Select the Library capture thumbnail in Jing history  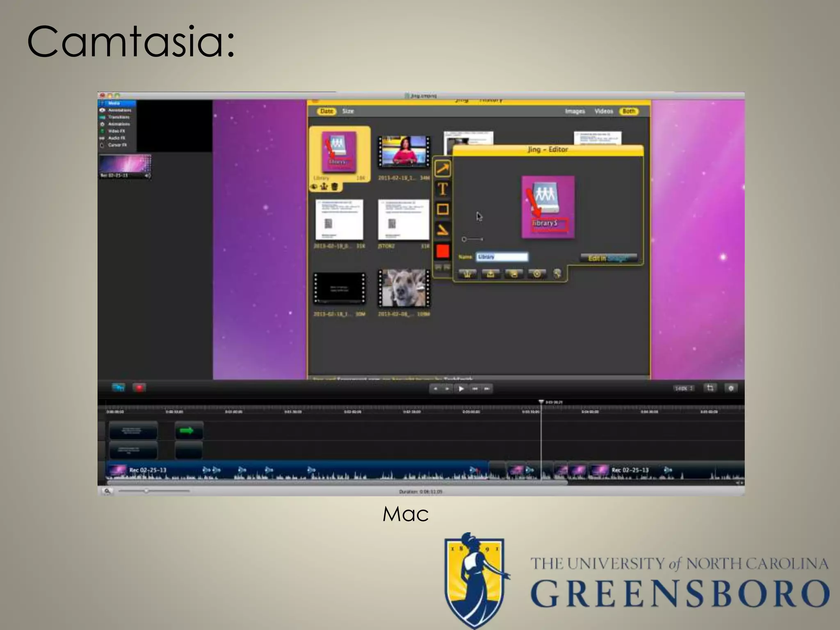339,152
